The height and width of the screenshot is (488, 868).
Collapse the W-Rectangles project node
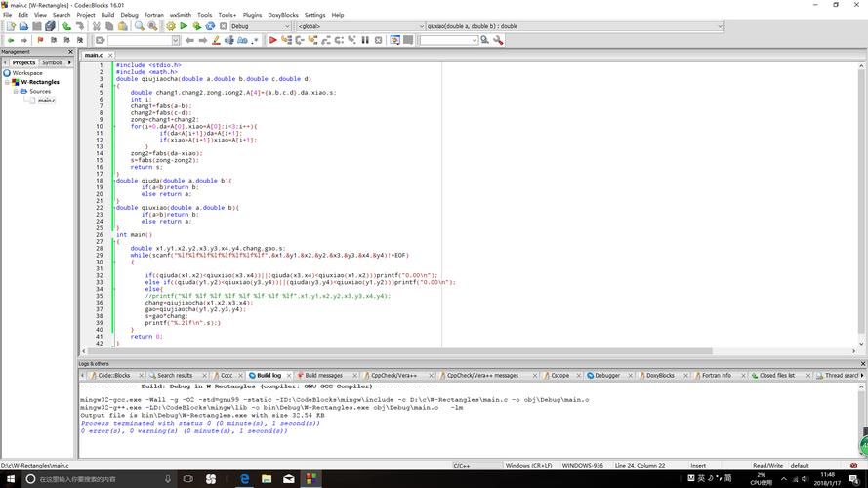tap(7, 82)
